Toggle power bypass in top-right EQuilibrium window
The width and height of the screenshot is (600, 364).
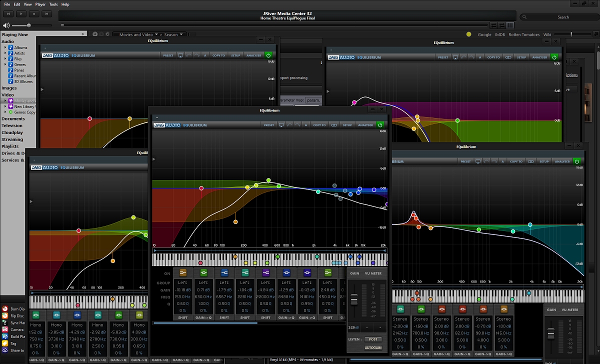click(554, 57)
